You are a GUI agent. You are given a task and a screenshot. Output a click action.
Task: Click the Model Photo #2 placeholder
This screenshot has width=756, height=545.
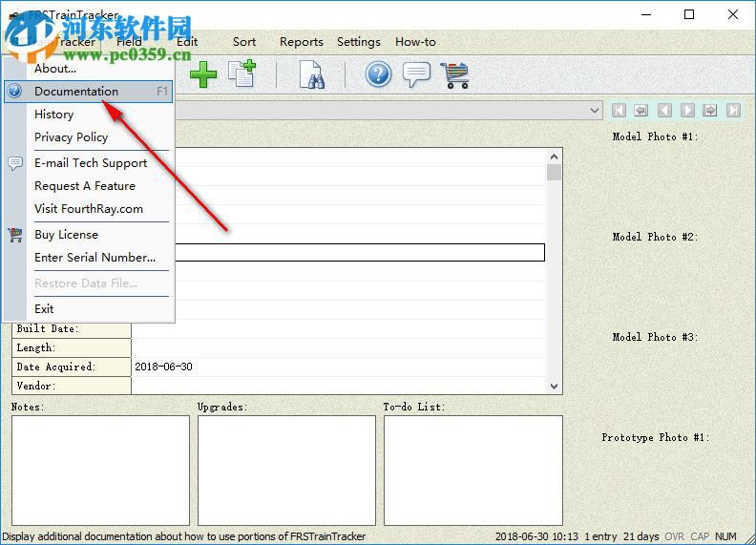pyautogui.click(x=655, y=237)
